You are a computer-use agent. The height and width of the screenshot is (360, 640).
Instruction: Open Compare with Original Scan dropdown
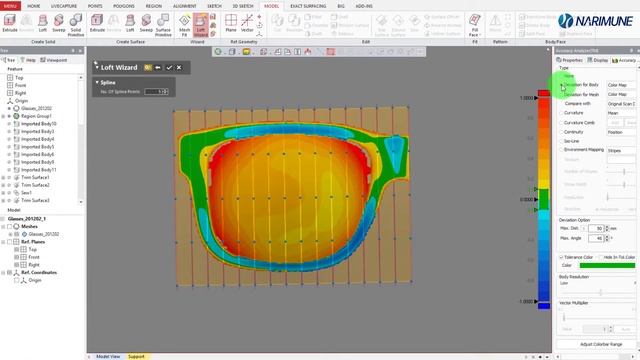click(x=621, y=104)
